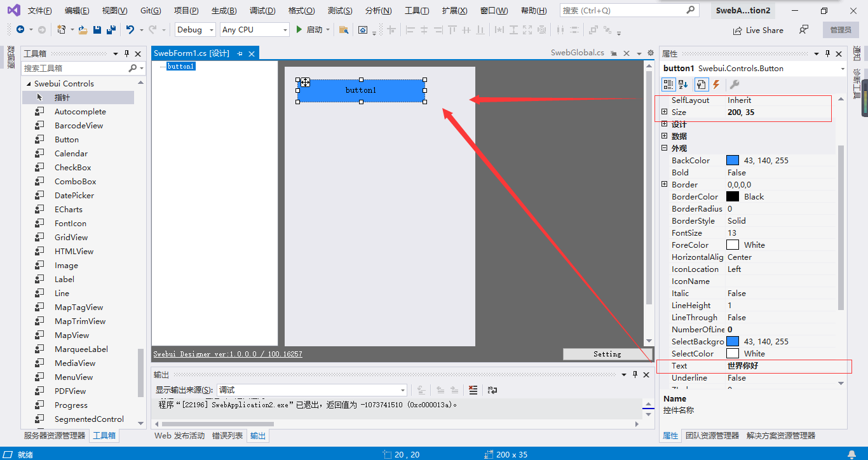Click the Live Share icon
Screen dimensions: 868x460
click(x=737, y=30)
